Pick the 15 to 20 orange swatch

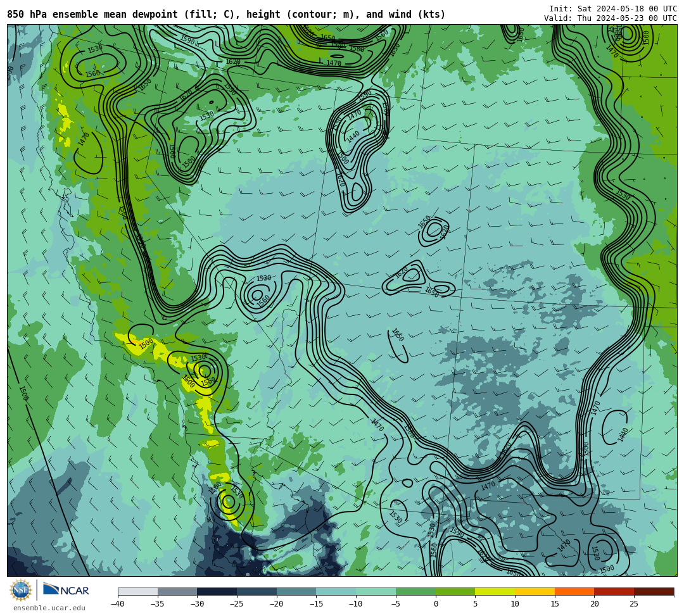point(574,591)
